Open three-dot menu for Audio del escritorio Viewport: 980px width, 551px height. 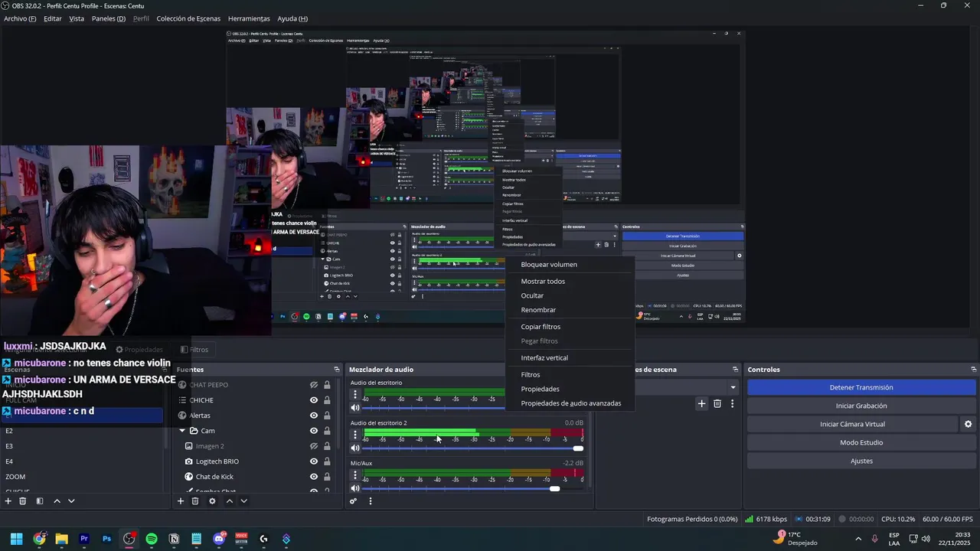pyautogui.click(x=354, y=395)
